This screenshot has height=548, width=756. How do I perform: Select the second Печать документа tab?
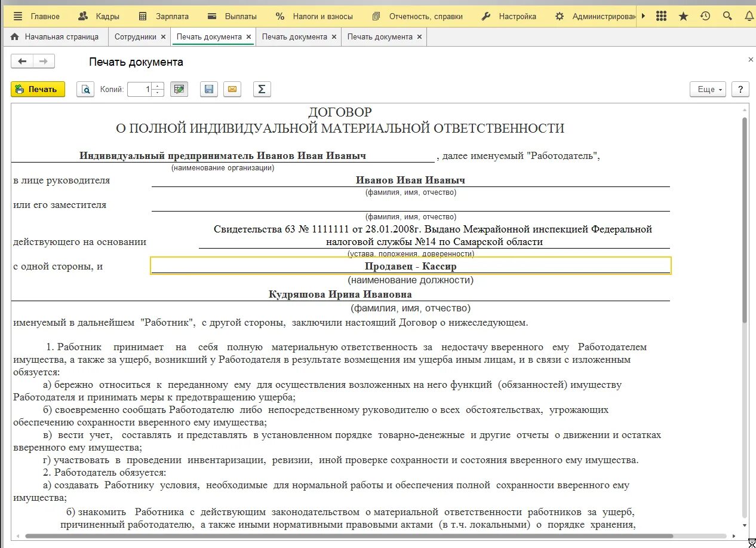tap(294, 37)
